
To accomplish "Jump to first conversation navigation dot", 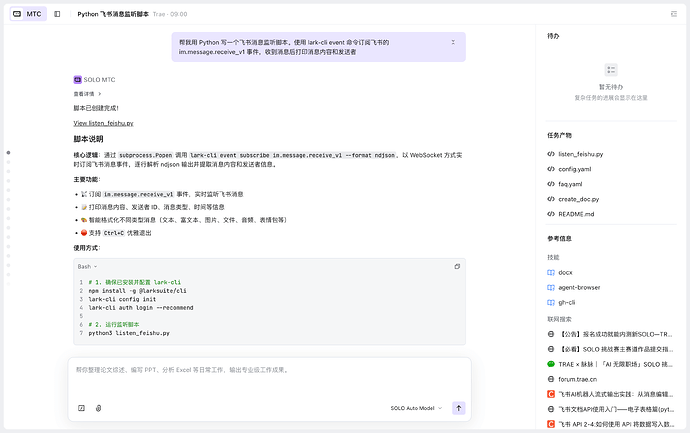I will pyautogui.click(x=8, y=153).
